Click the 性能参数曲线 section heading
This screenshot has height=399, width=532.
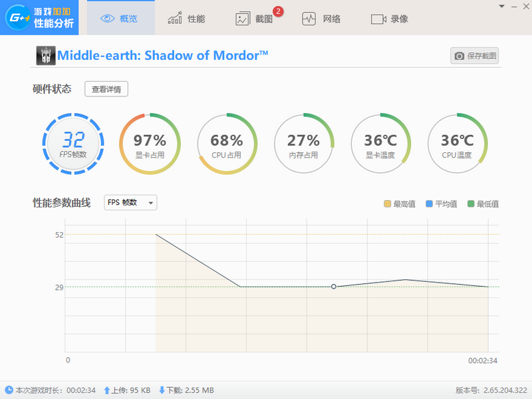point(61,203)
